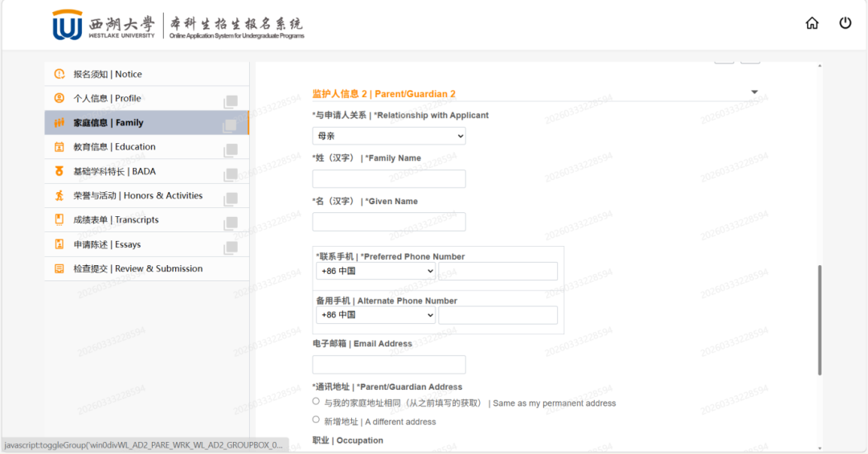Select 'A different address' radio button
868x454 pixels.
point(316,419)
